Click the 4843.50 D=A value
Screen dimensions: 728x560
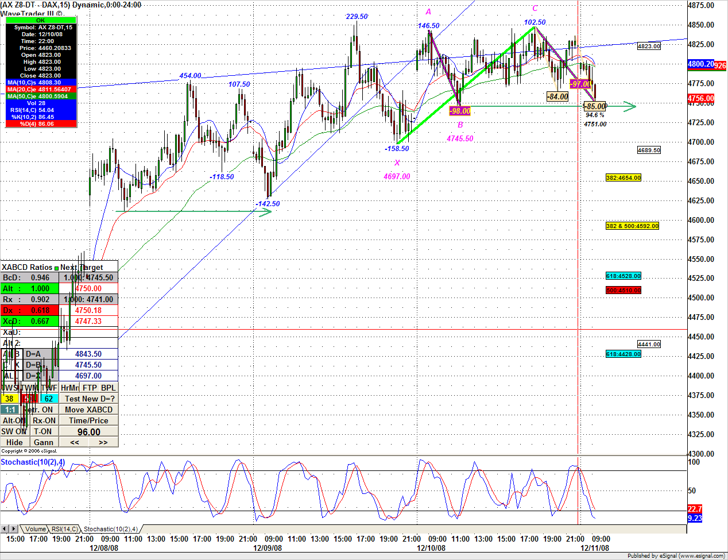click(88, 354)
